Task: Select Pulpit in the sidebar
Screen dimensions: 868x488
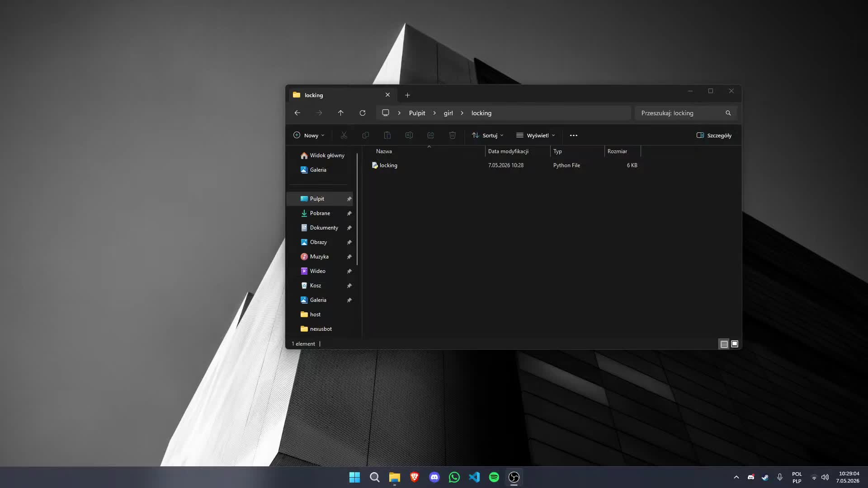Action: tap(320, 199)
